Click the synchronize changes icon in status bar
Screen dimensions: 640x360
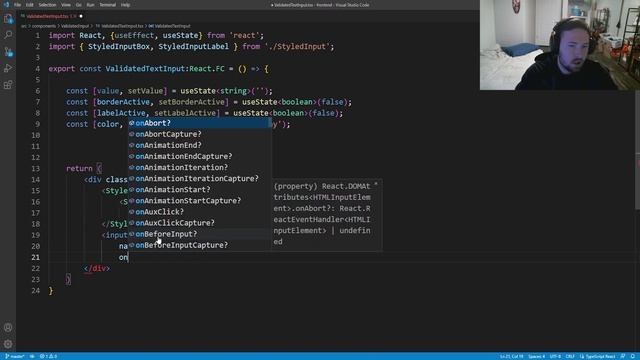tap(32, 356)
